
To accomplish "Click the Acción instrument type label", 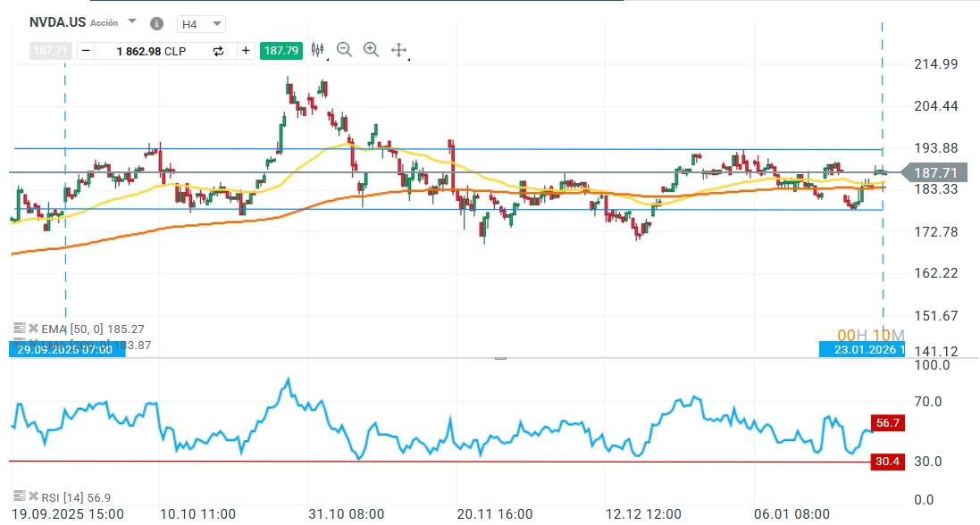I will coord(104,22).
